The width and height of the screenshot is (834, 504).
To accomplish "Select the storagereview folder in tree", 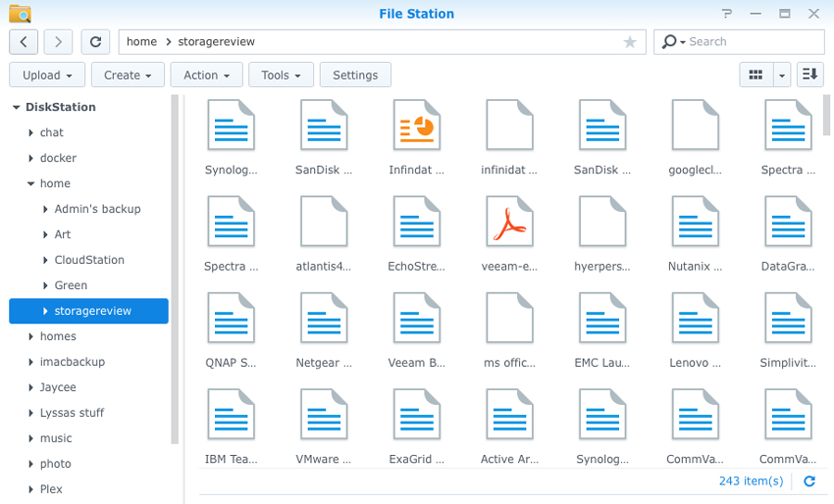I will point(89,311).
